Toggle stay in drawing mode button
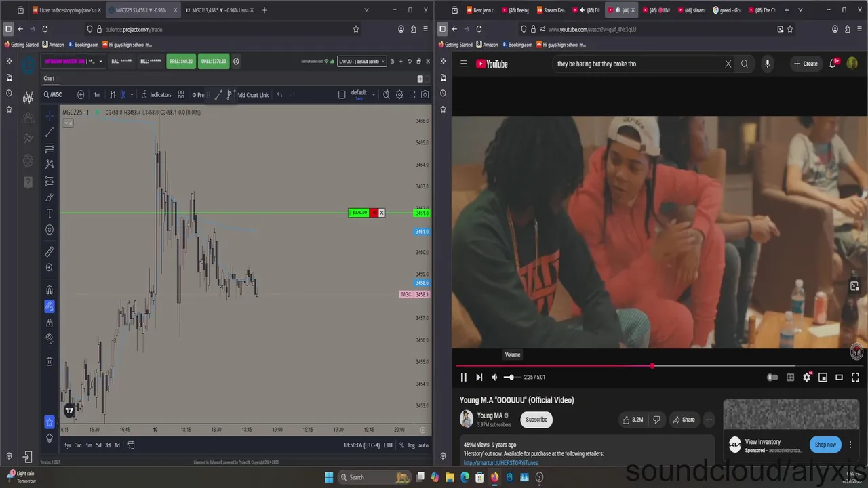The width and height of the screenshot is (868, 488). [50, 306]
